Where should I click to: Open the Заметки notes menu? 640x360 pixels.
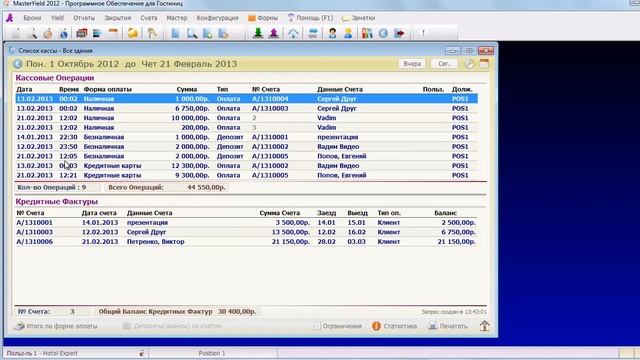359,18
